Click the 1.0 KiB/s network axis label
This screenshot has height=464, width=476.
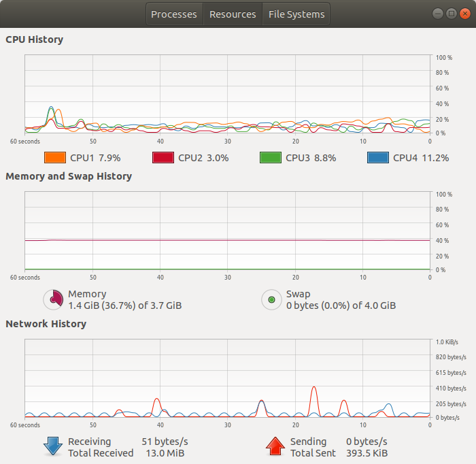tap(447, 342)
